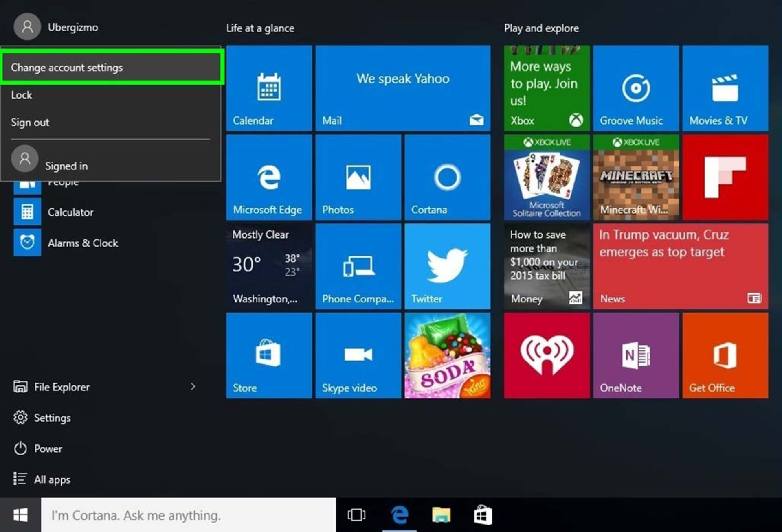
Task: Click Ubergizmo user account name
Action: tap(73, 27)
